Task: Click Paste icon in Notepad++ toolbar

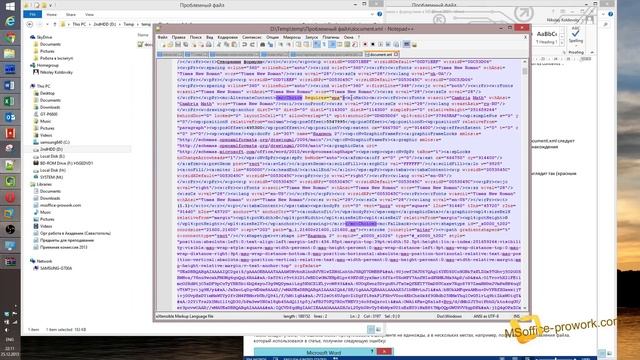Action: point(234,44)
